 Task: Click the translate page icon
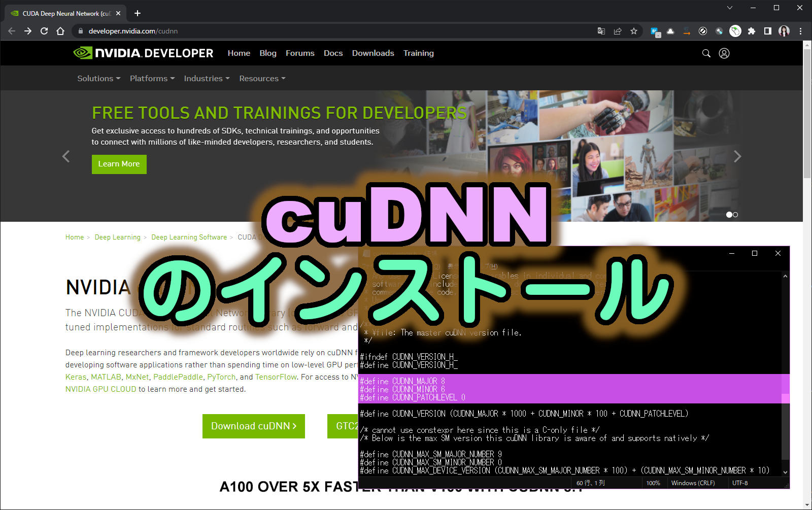(x=601, y=31)
